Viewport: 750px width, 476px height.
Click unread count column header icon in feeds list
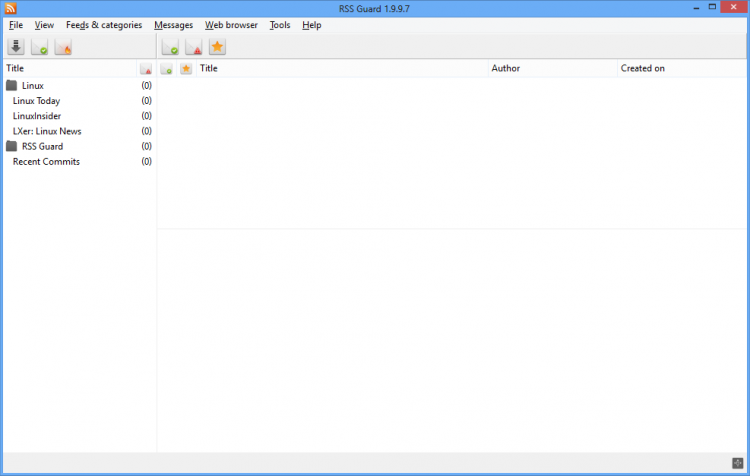coord(146,69)
